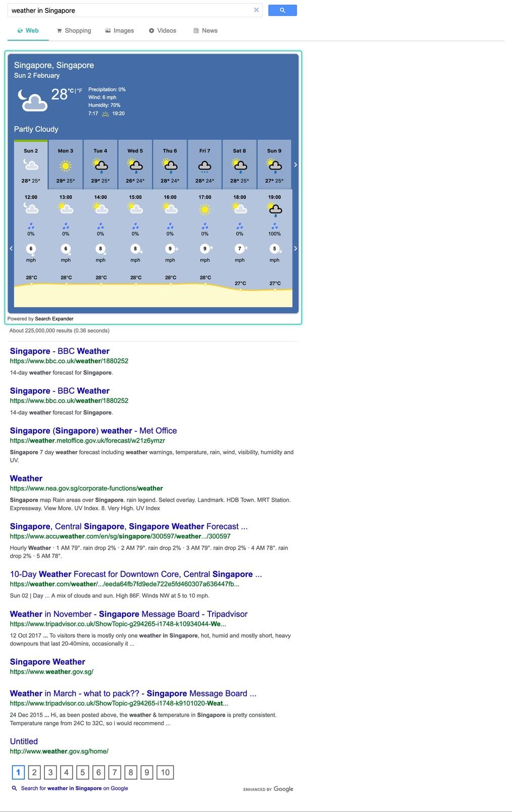512x812 pixels.
Task: Open the AccuWeather Singapore forecast result
Action: point(129,526)
